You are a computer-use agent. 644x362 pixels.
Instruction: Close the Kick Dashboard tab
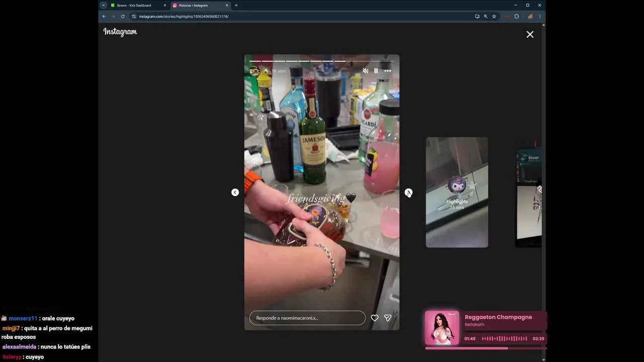point(165,6)
